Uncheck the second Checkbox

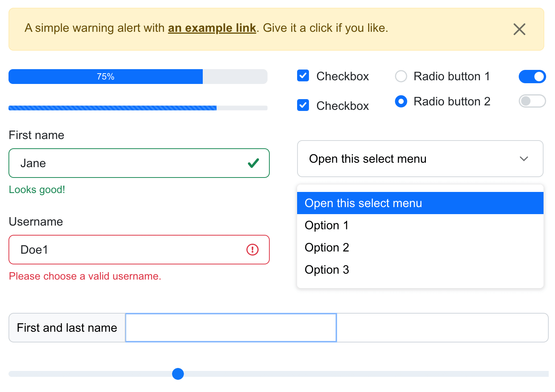tap(303, 105)
